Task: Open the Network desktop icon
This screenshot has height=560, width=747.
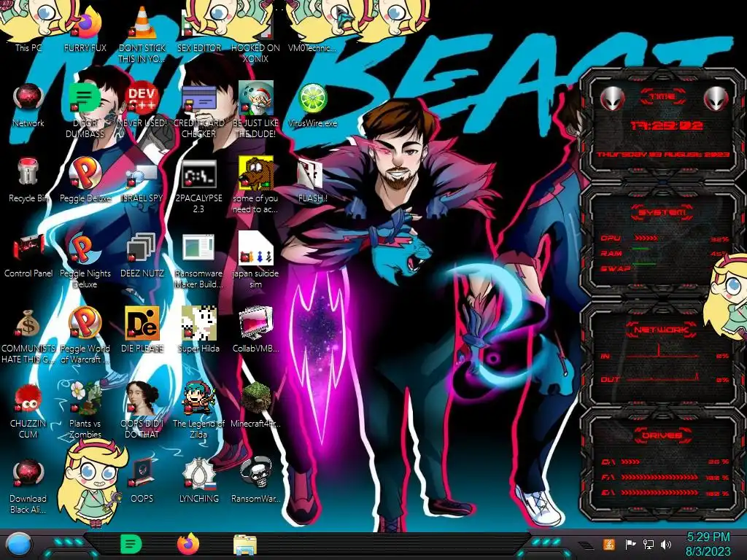Action: pyautogui.click(x=28, y=105)
